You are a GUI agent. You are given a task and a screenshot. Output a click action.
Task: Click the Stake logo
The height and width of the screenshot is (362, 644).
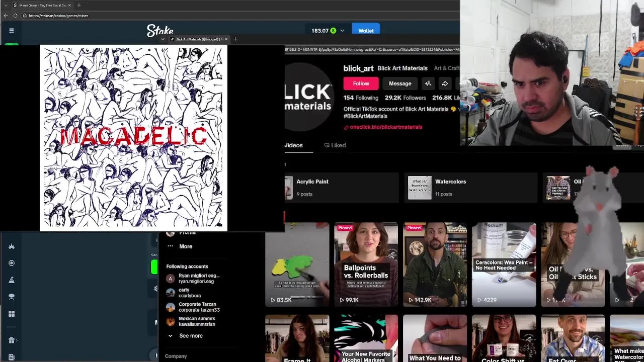point(160,31)
